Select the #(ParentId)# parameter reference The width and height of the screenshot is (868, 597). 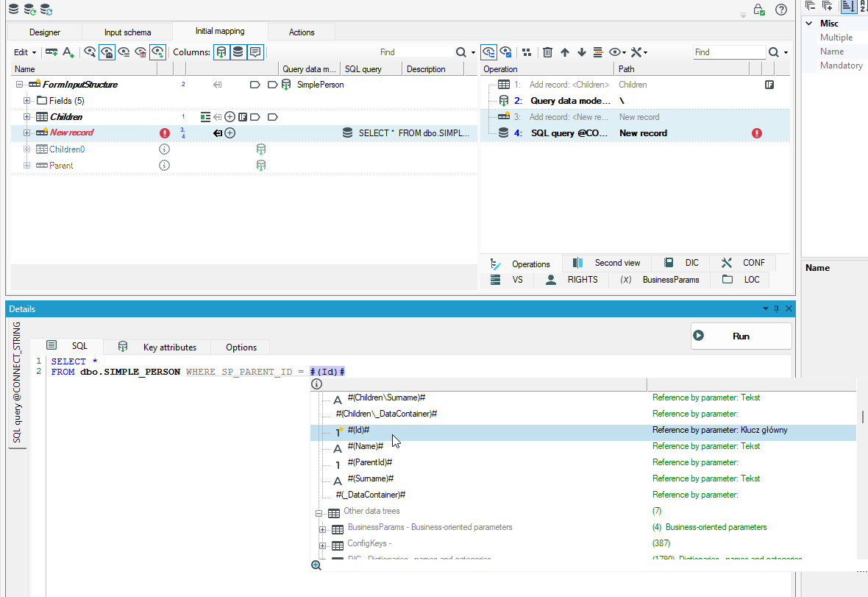click(370, 462)
